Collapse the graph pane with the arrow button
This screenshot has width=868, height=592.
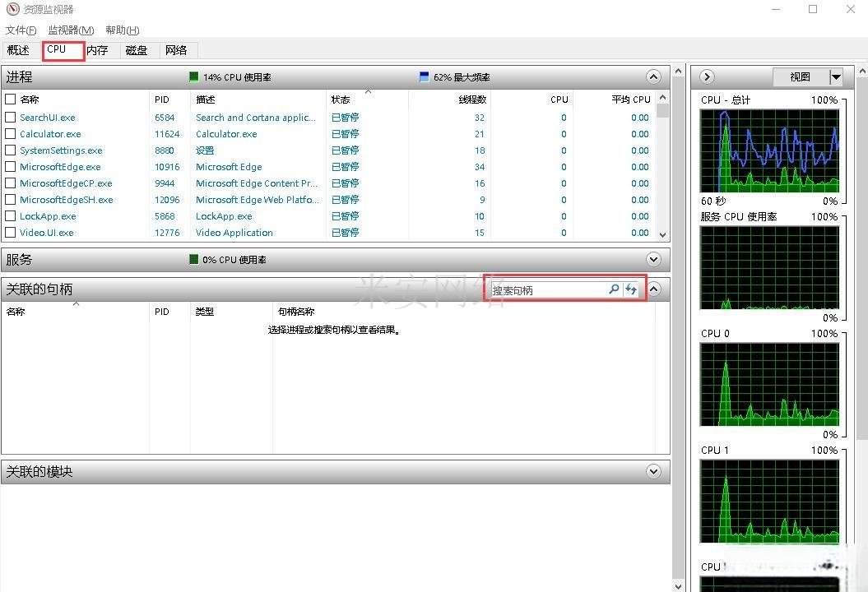707,76
